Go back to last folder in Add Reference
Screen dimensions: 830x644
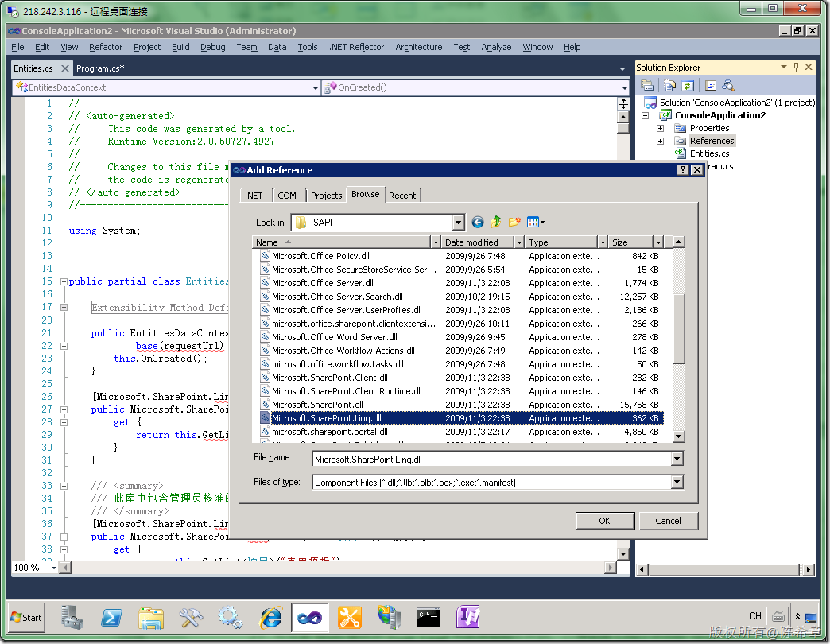click(478, 223)
